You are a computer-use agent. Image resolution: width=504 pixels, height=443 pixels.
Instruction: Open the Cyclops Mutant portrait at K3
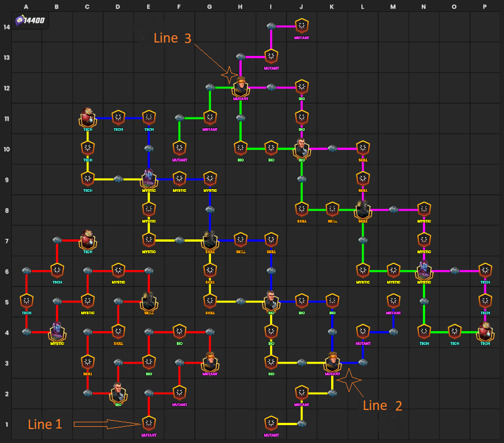pyautogui.click(x=332, y=362)
